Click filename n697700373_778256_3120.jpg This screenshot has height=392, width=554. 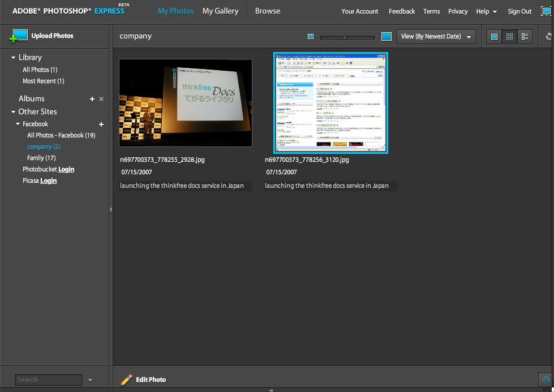tap(307, 160)
